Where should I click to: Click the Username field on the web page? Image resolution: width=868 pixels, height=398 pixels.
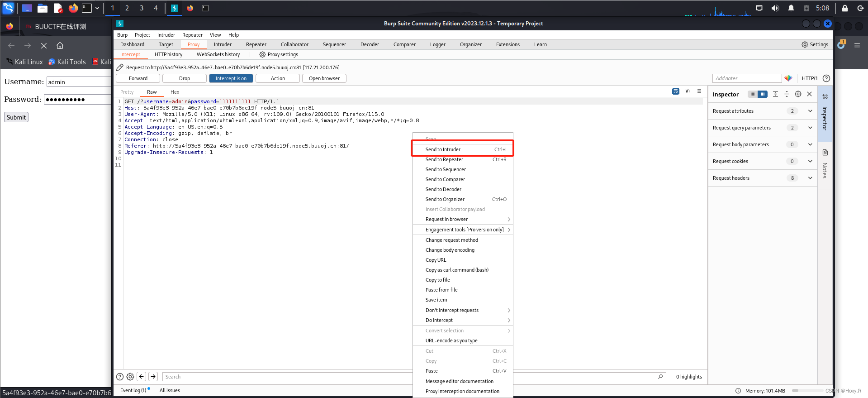coord(79,82)
